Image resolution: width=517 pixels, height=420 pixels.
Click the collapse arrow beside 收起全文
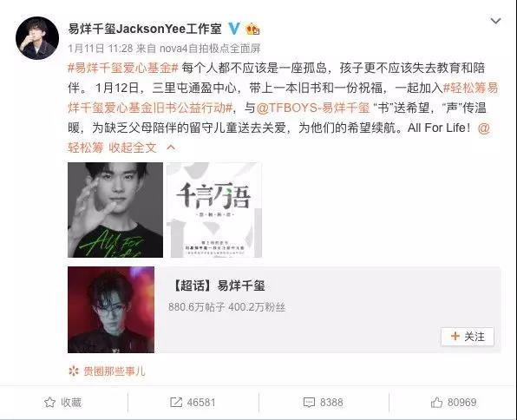171,148
